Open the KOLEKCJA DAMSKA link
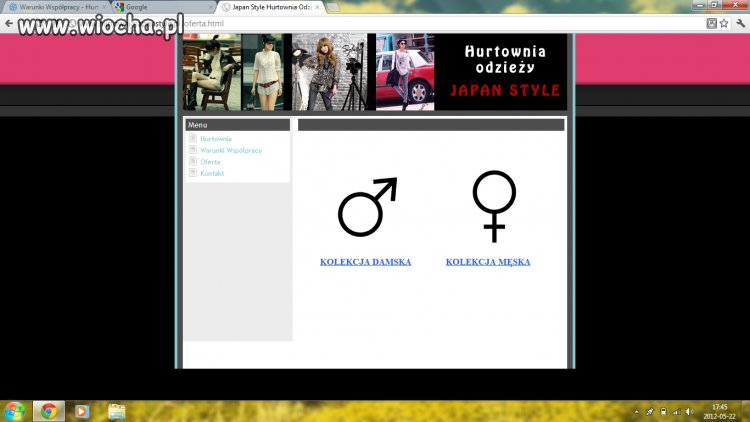 point(365,262)
